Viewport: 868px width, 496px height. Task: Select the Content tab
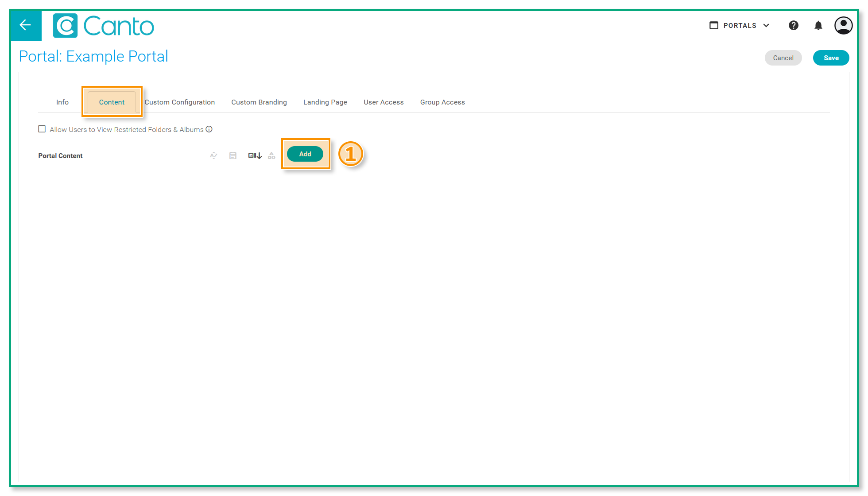coord(112,102)
